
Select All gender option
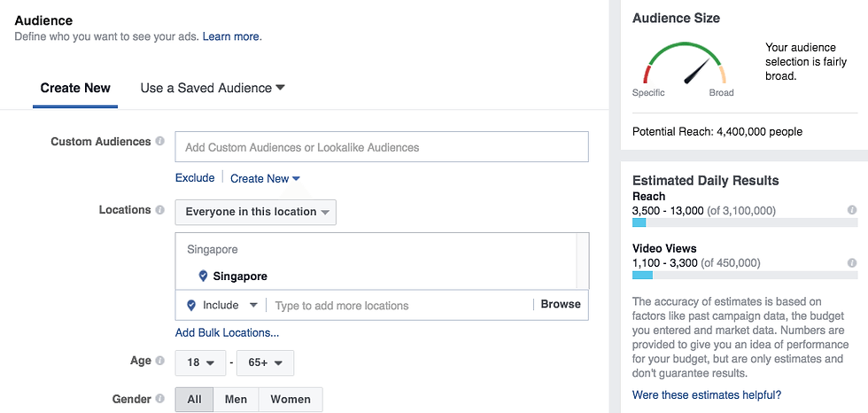(194, 400)
